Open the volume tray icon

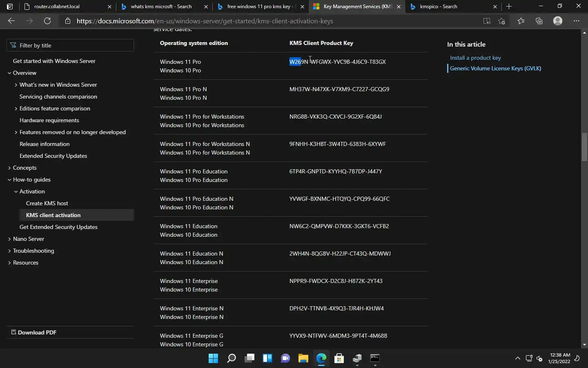coord(539,359)
